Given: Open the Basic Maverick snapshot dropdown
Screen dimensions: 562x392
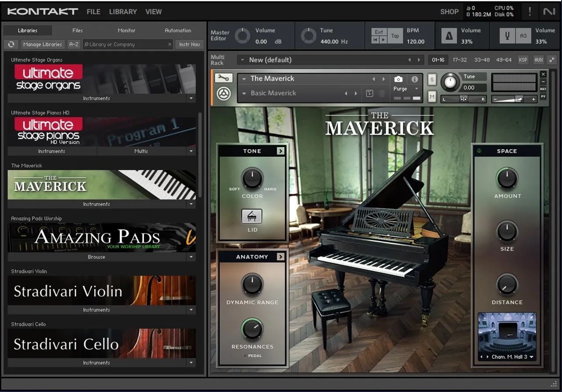Looking at the screenshot, I should 244,93.
